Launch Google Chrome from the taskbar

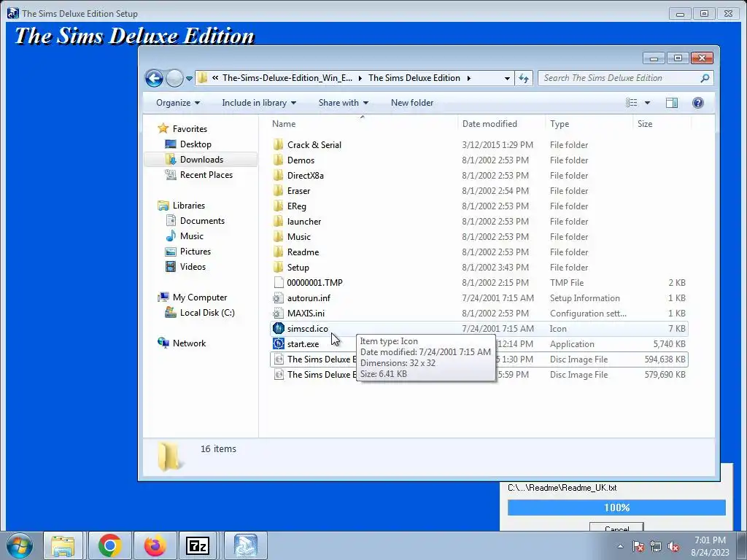coord(110,545)
